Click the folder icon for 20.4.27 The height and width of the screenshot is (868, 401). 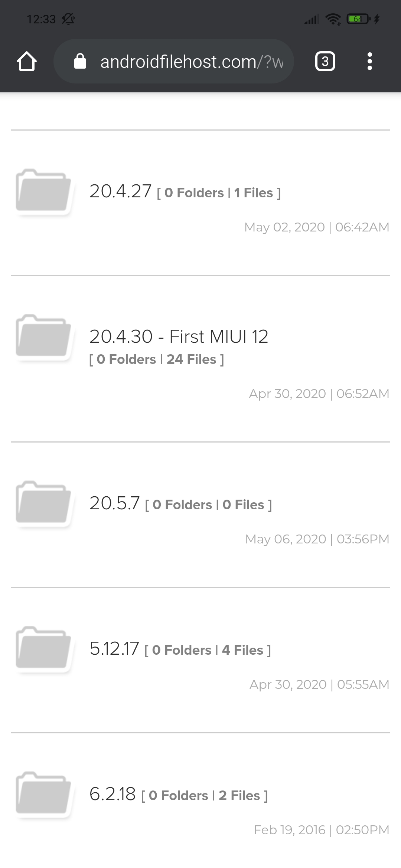[x=43, y=191]
